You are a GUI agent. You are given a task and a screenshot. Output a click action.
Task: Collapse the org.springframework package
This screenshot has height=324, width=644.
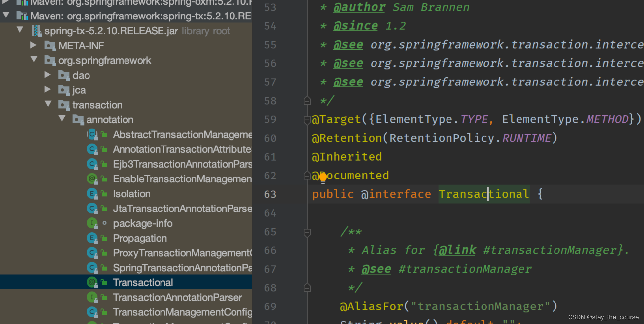(x=34, y=59)
